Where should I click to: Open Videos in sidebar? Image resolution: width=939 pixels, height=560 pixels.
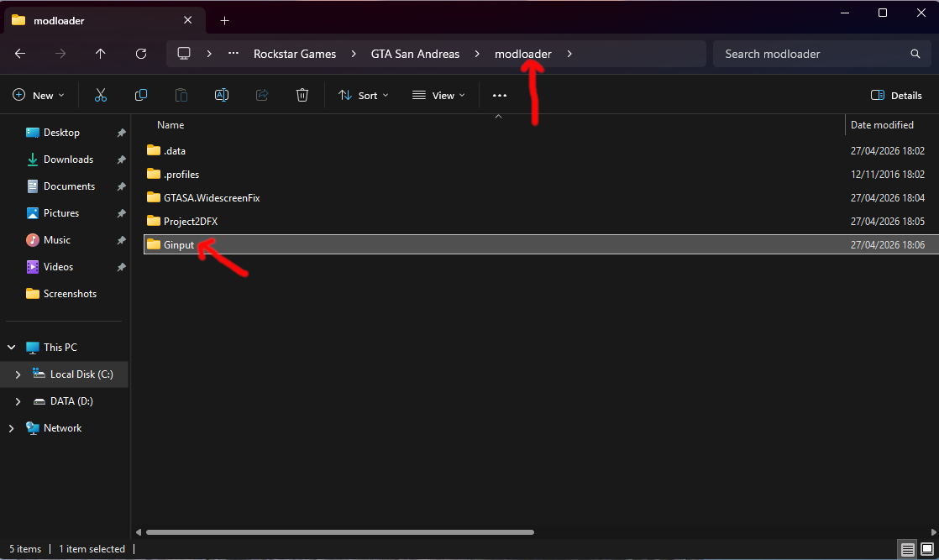click(58, 267)
